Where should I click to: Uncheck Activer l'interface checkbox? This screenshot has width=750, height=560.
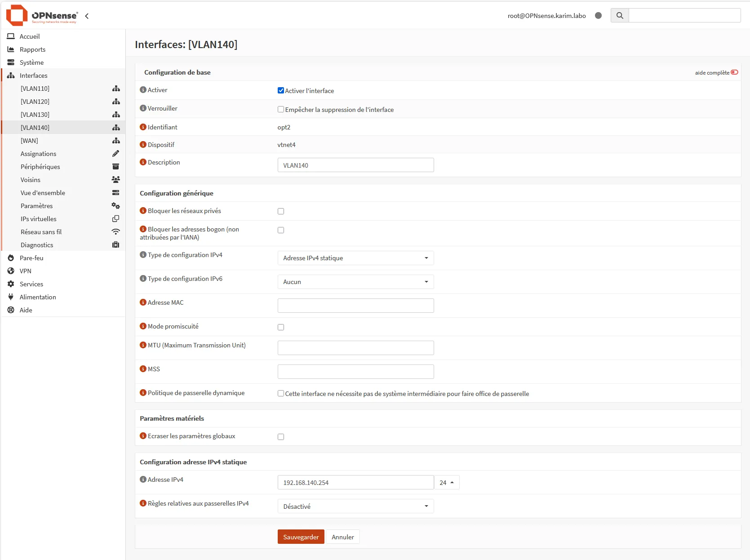[281, 90]
